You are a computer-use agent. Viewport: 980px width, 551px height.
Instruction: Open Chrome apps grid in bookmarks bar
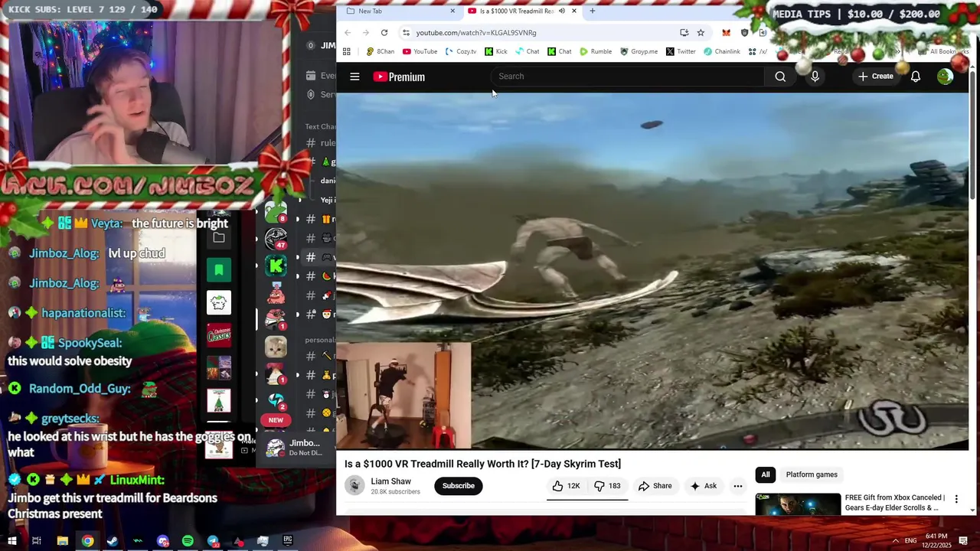coord(346,51)
